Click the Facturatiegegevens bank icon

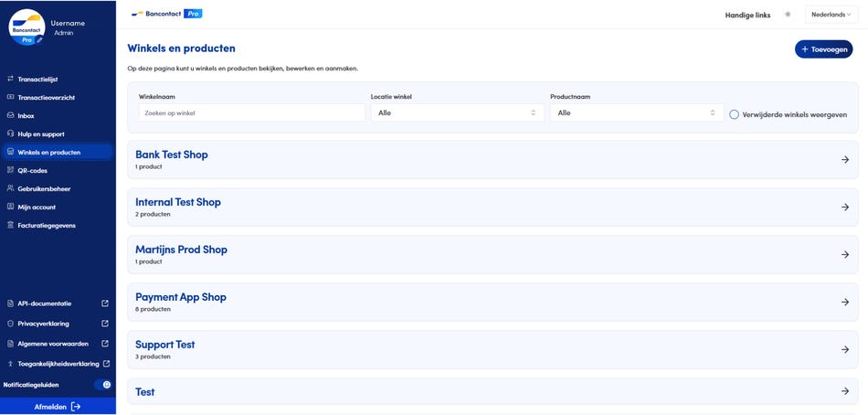[10, 226]
